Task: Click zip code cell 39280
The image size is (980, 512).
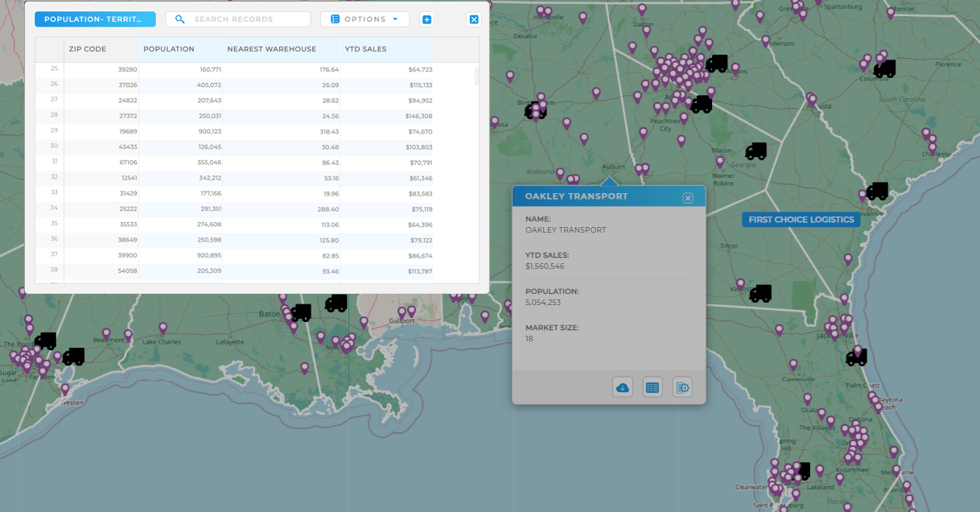Action: [x=127, y=69]
